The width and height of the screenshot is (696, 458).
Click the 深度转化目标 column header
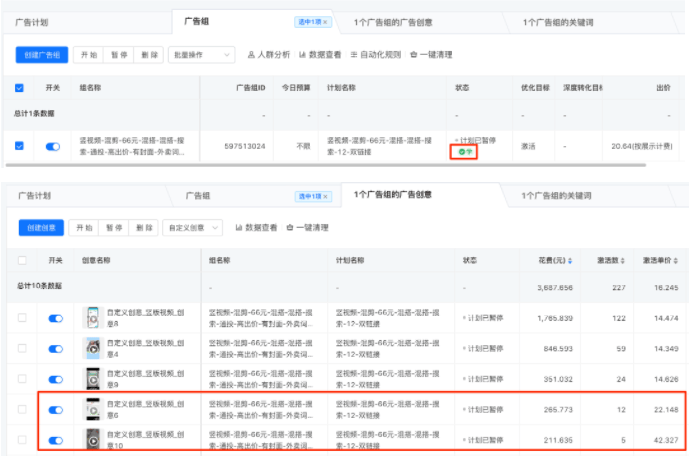[x=583, y=88]
